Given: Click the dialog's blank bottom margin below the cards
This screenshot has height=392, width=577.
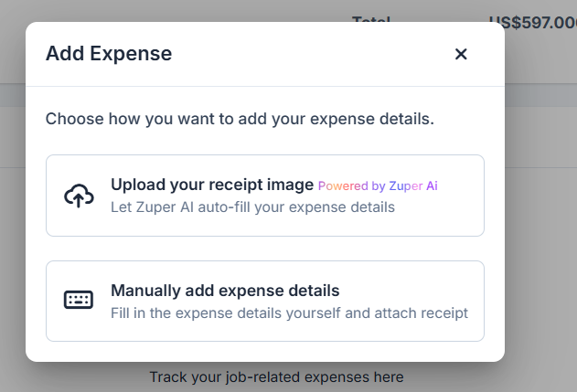Looking at the screenshot, I should pyautogui.click(x=265, y=351).
